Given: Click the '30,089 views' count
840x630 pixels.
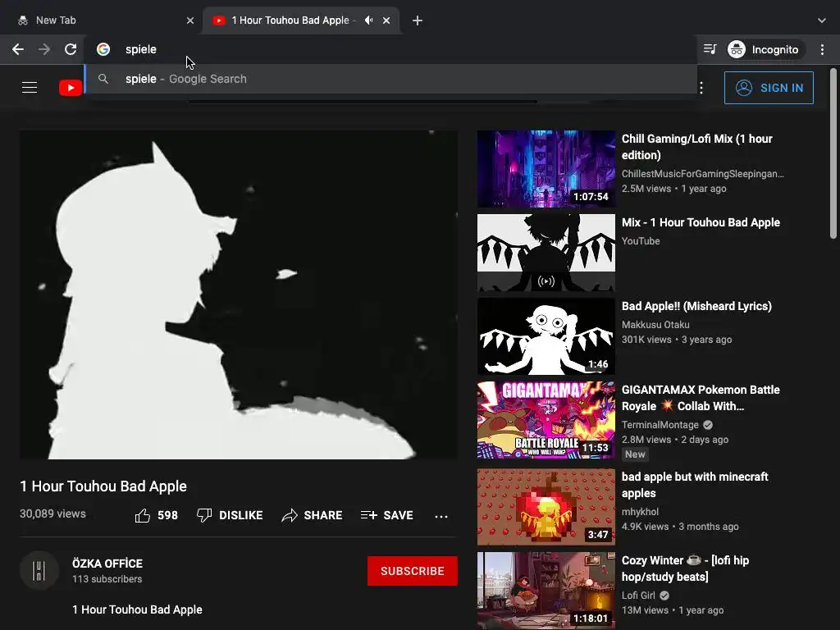Looking at the screenshot, I should coord(52,514).
